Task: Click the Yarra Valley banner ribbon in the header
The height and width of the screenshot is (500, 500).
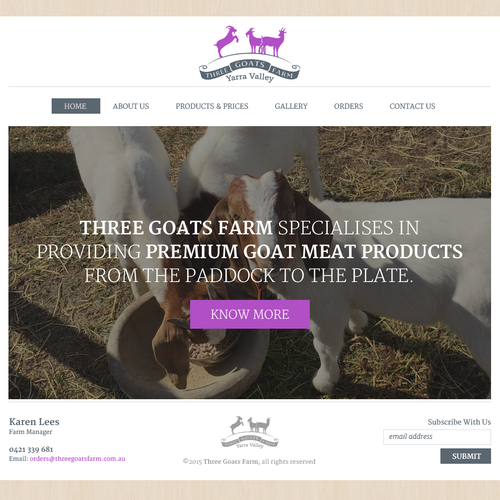Action: coord(250,70)
